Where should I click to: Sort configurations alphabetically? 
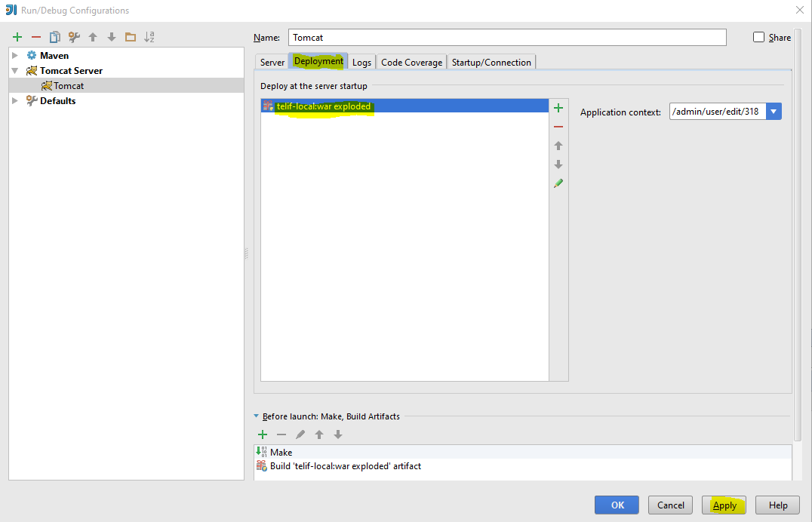click(149, 37)
